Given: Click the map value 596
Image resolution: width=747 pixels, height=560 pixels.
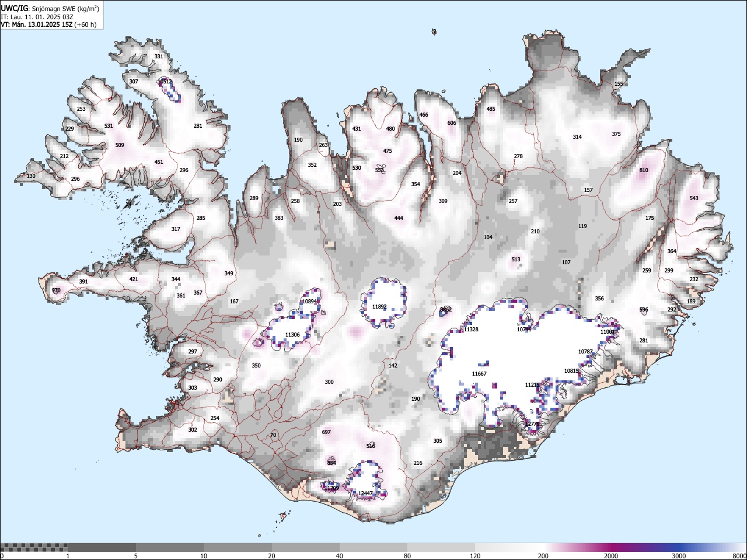Looking at the screenshot, I should 644,310.
